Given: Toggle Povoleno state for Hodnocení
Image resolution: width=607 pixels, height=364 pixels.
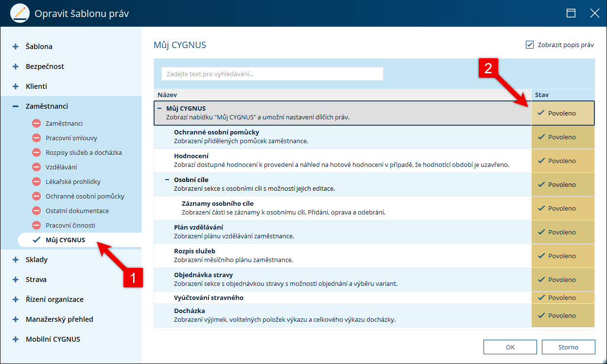Looking at the screenshot, I should click(563, 161).
